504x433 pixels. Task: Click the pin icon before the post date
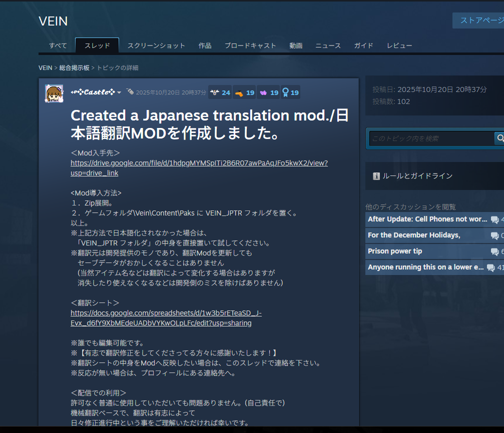(x=130, y=92)
